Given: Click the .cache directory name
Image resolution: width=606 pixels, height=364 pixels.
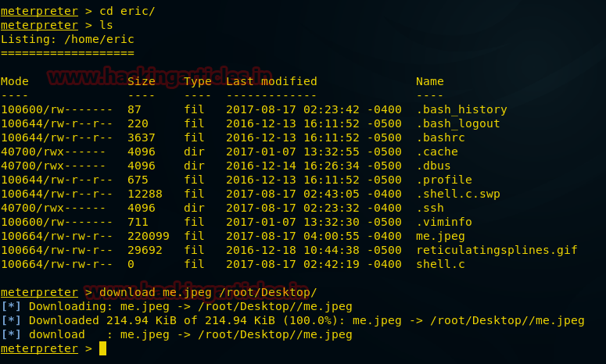Looking at the screenshot, I should coord(437,152).
